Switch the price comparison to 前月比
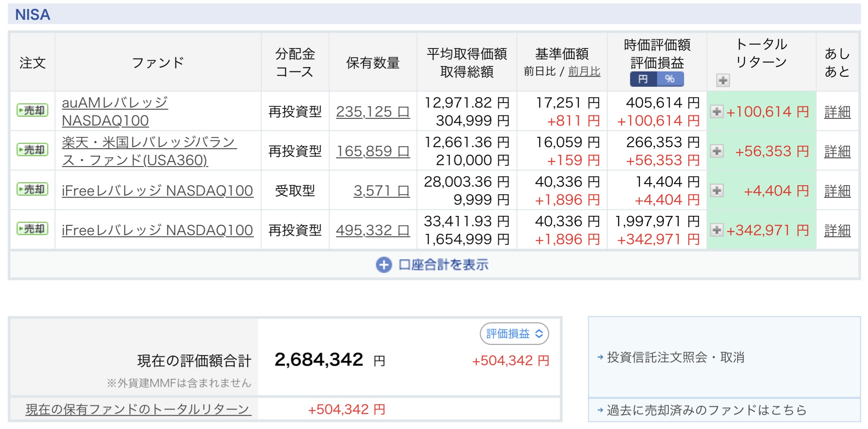This screenshot has height=429, width=868. tap(584, 71)
